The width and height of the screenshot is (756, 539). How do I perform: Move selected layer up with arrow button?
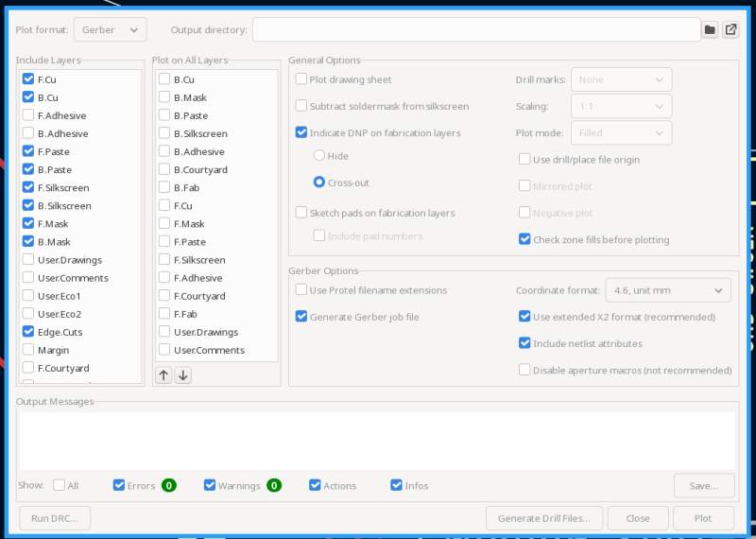pyautogui.click(x=163, y=374)
